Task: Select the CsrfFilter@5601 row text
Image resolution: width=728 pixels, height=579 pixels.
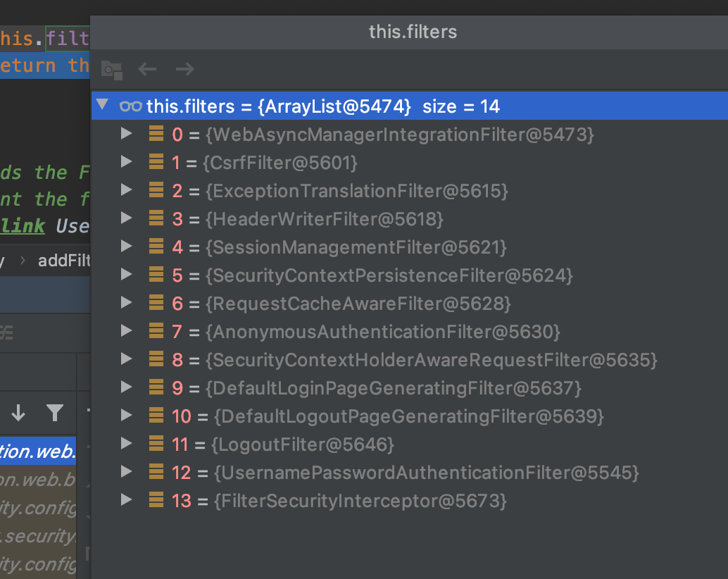Action: pos(280,163)
